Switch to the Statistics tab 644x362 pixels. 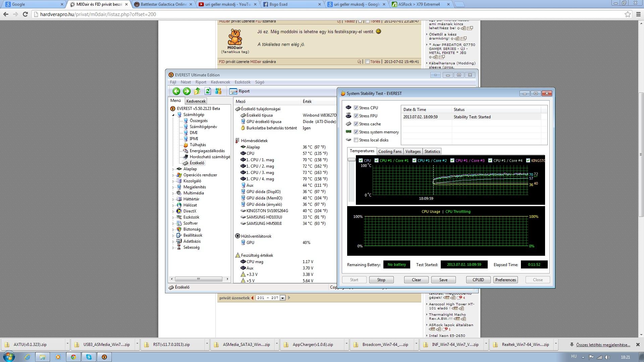432,152
